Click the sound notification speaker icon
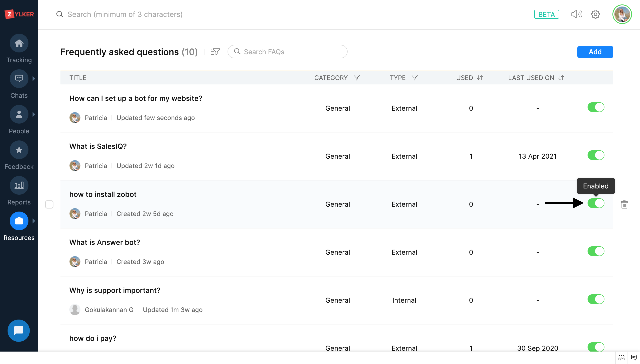640x364 pixels. [576, 14]
